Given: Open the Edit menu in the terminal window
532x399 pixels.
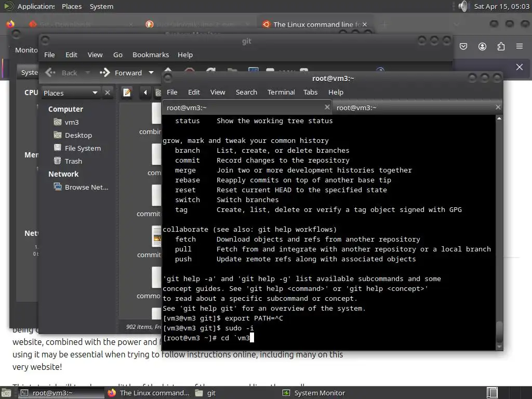Looking at the screenshot, I should pyautogui.click(x=194, y=92).
